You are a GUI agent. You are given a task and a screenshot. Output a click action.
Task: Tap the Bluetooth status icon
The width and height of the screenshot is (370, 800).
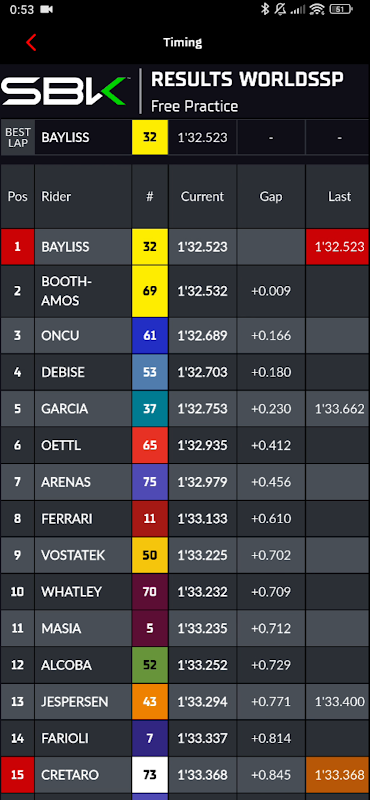(x=265, y=9)
